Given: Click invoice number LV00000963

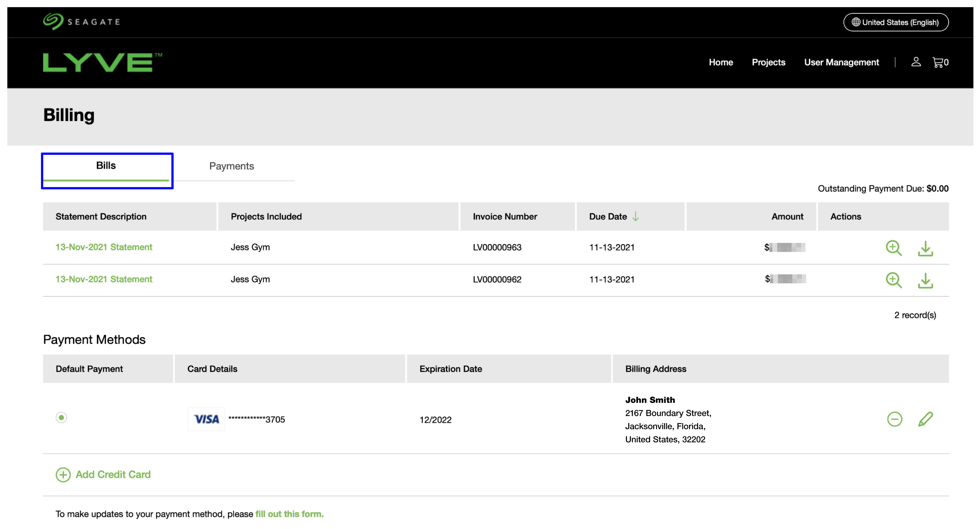Looking at the screenshot, I should pos(497,247).
